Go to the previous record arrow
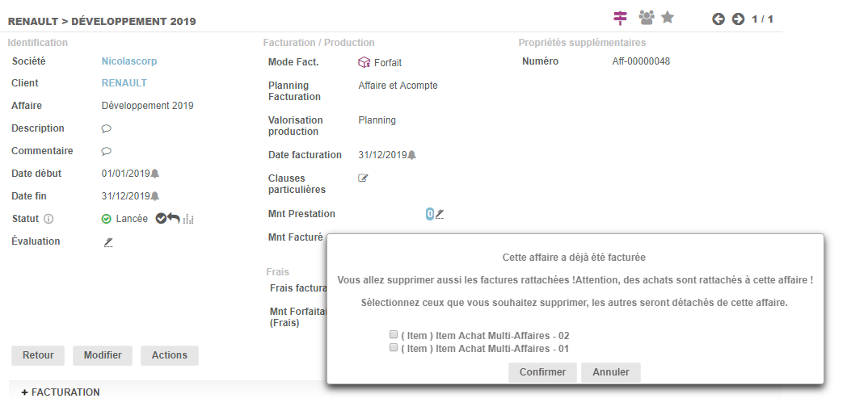 pos(718,19)
